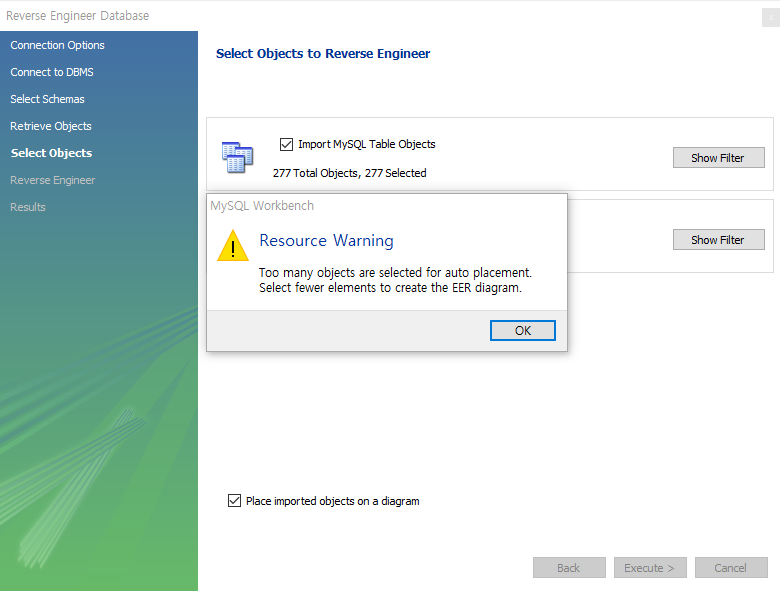The height and width of the screenshot is (591, 780).
Task: Open the Connection Options step
Action: point(57,45)
